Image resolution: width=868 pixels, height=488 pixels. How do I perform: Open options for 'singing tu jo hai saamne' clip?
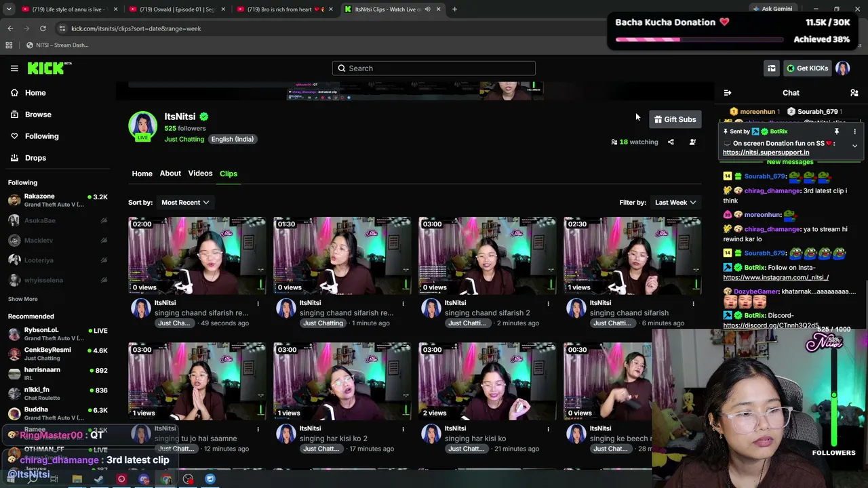click(x=258, y=429)
